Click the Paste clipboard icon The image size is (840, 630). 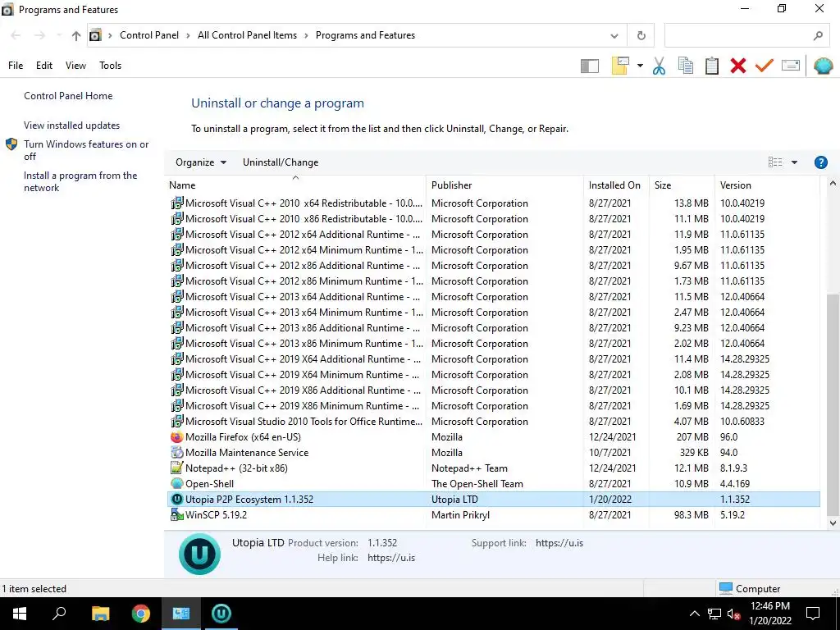point(711,66)
